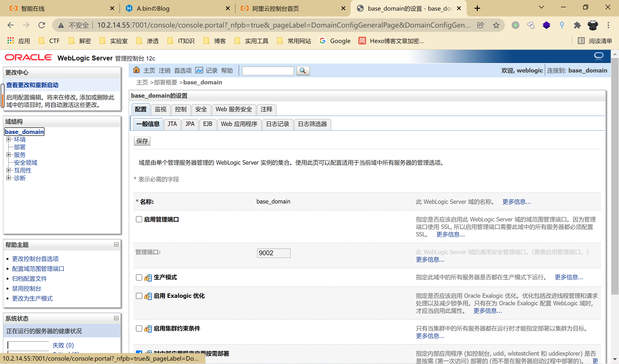Image resolution: width=619 pixels, height=364 pixels.
Task: Click the page vertical scrollbar
Action: pyautogui.click(x=615, y=176)
